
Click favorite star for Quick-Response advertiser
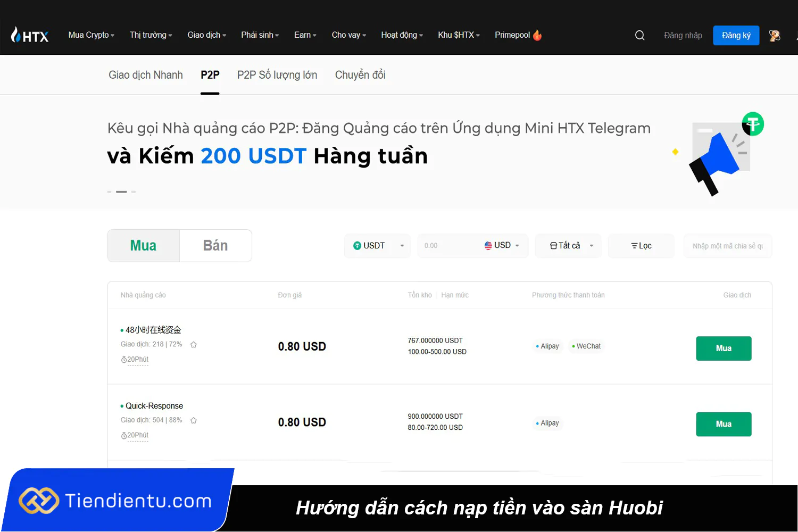tap(194, 420)
